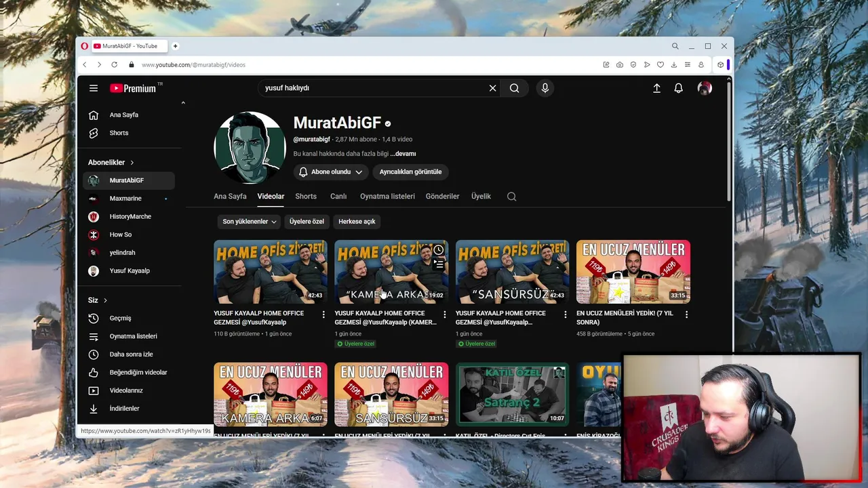Expand the Abonelikler section chevron
The height and width of the screenshot is (488, 868).
pyautogui.click(x=132, y=163)
